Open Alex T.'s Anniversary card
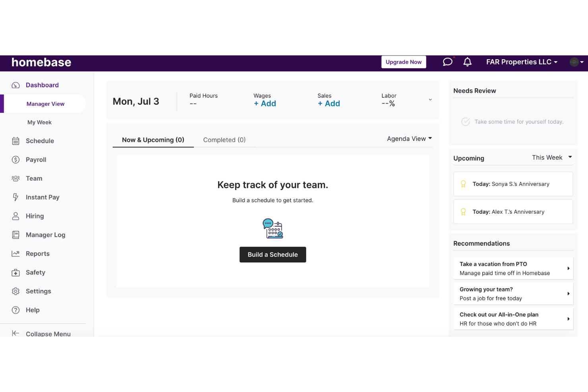This screenshot has width=588, height=392. (513, 212)
